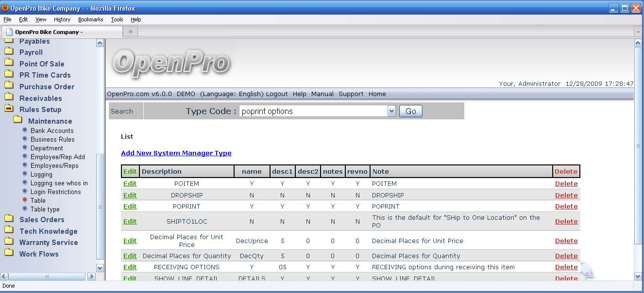Open the tab list dropdown arrow
The image size is (644, 293).
(638, 32)
